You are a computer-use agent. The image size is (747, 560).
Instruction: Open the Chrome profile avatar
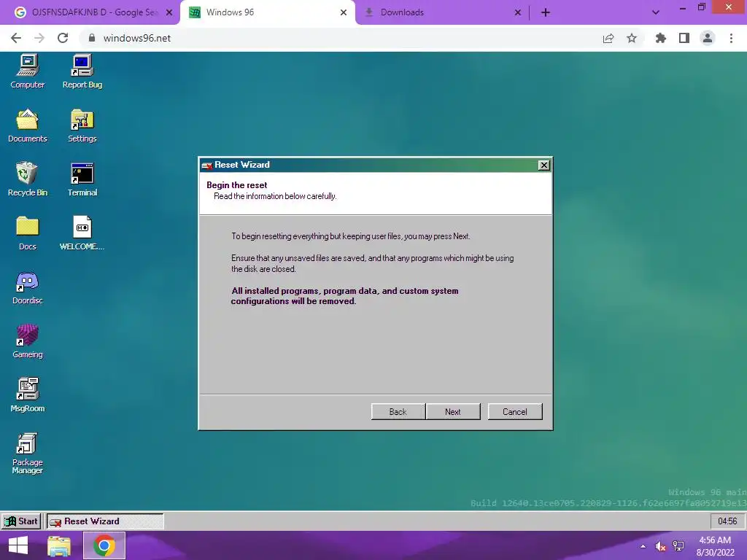click(x=708, y=38)
